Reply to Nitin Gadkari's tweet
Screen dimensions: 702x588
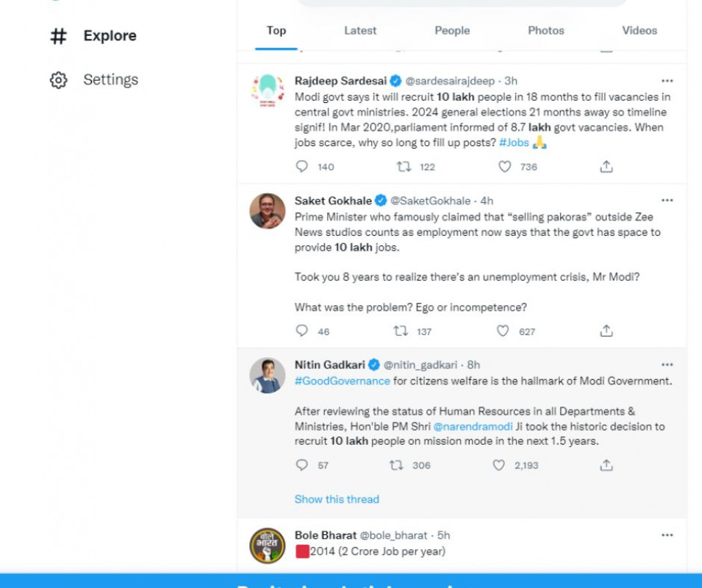pos(302,465)
